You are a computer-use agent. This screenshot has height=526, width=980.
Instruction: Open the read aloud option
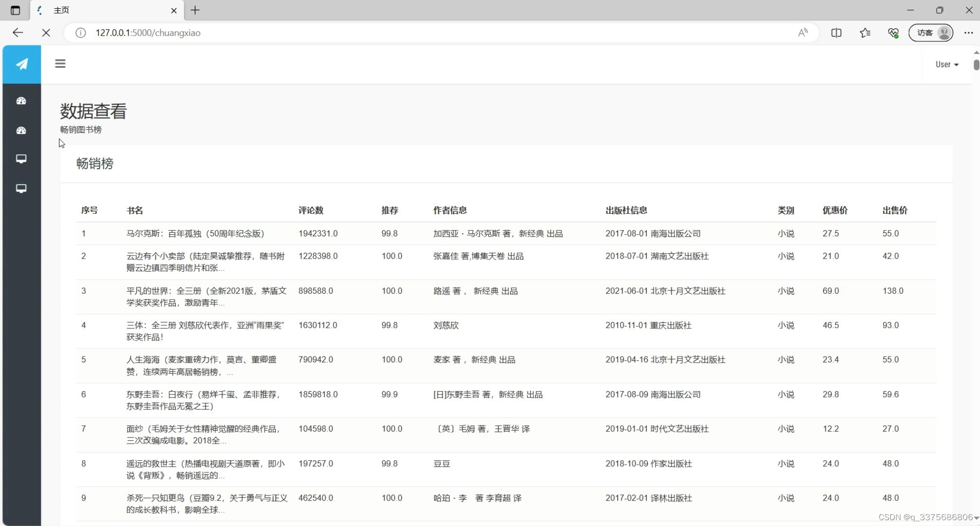tap(803, 33)
